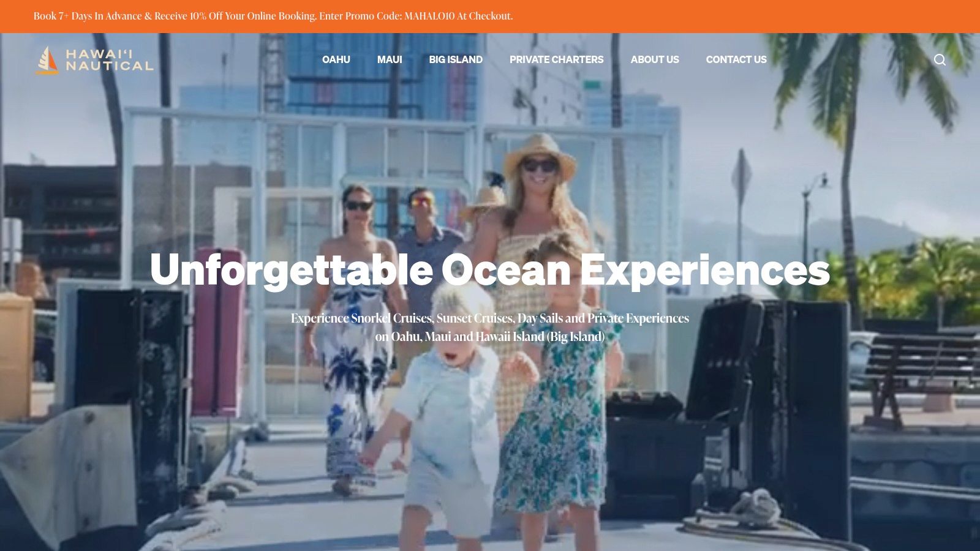
Task: Go to PRIVATE CHARTERS page
Action: [x=556, y=59]
